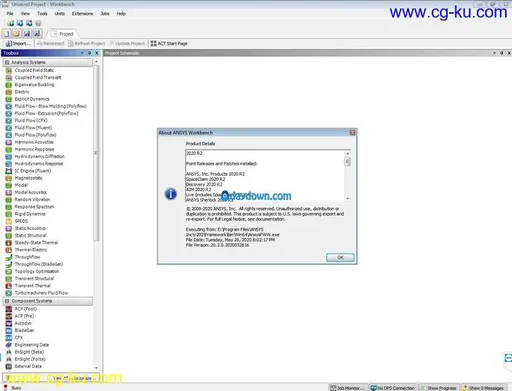Click Update Project in the toolbar

tap(127, 43)
